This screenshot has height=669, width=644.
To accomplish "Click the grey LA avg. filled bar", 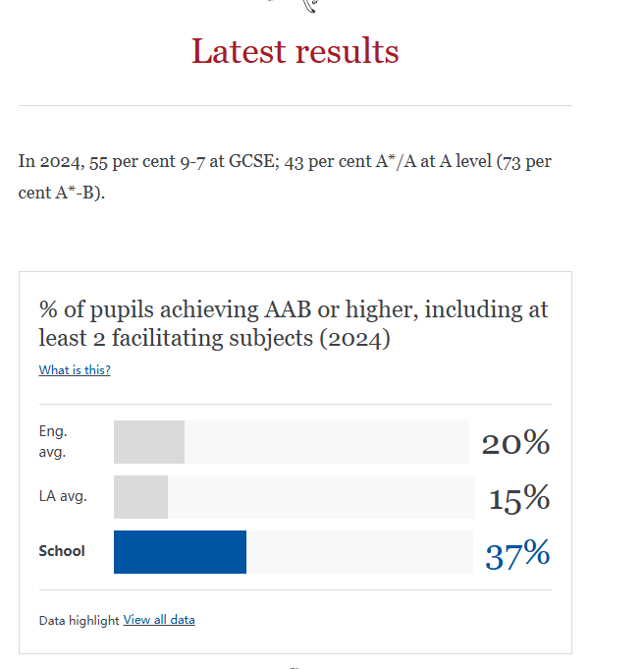I will click(x=140, y=497).
